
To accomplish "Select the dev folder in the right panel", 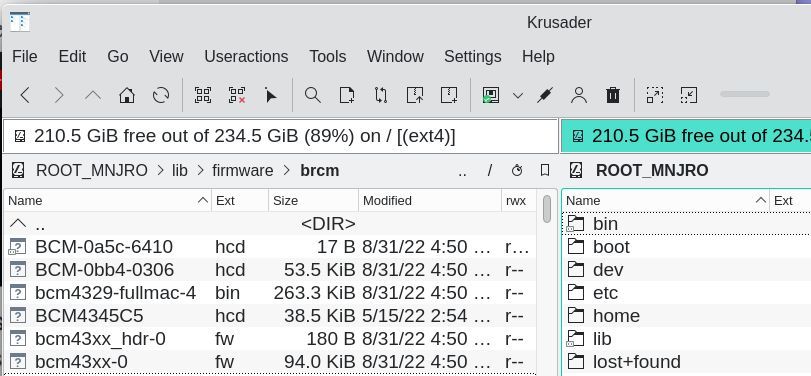I will (686, 270).
